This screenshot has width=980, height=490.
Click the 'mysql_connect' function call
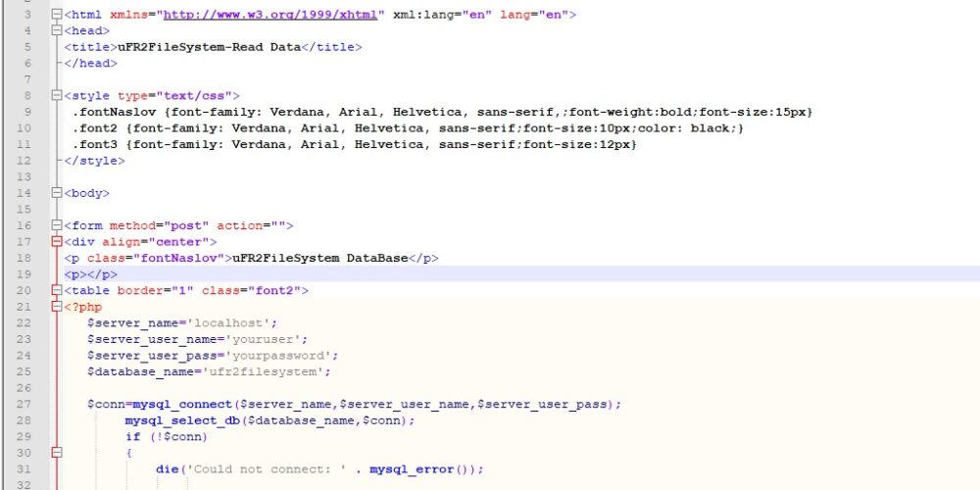click(x=182, y=405)
